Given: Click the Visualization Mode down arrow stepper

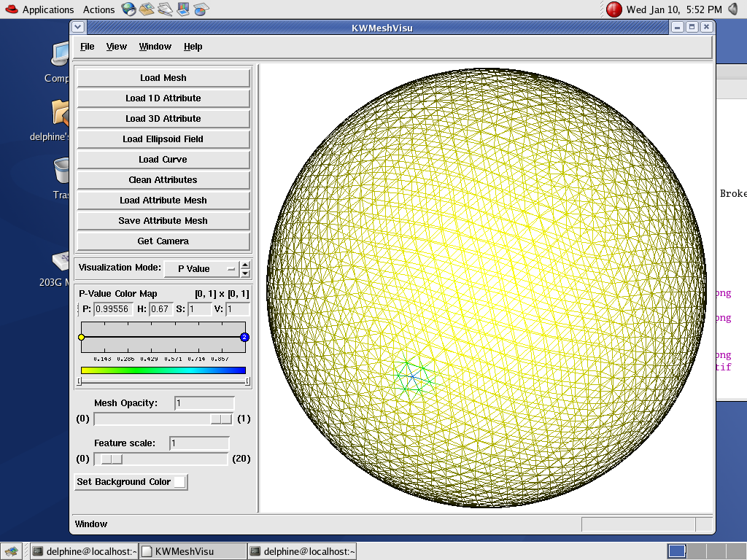Looking at the screenshot, I should (x=246, y=273).
